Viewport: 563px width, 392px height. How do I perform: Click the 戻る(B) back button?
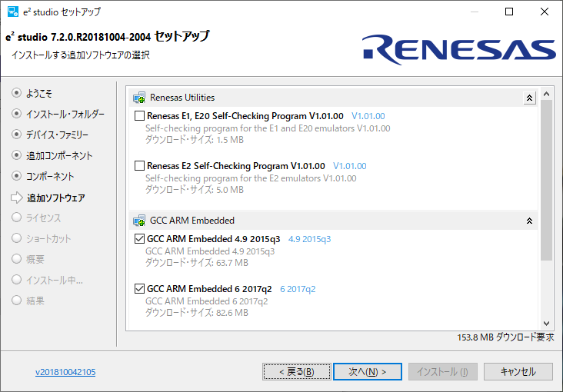297,371
